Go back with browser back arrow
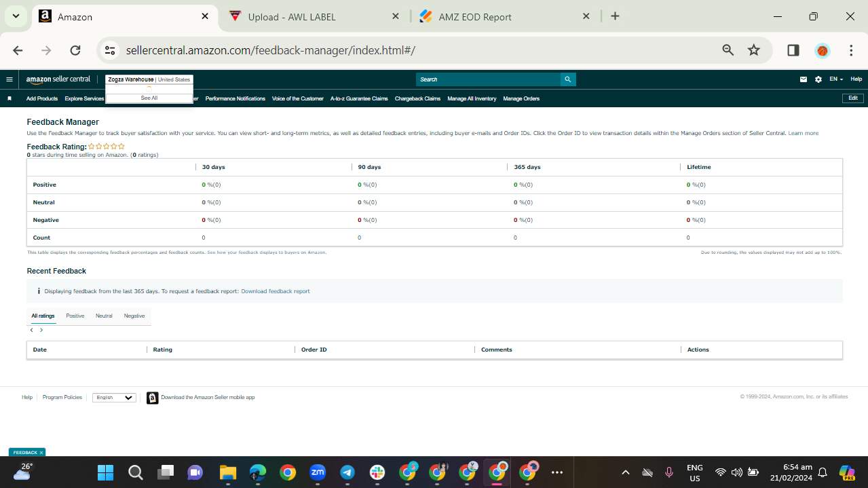Image resolution: width=868 pixels, height=488 pixels. [x=18, y=50]
